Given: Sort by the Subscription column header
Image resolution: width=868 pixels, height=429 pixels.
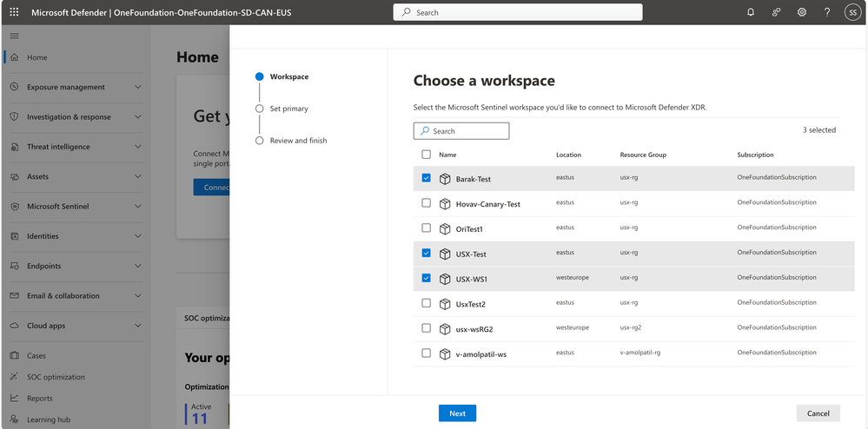Looking at the screenshot, I should point(755,155).
